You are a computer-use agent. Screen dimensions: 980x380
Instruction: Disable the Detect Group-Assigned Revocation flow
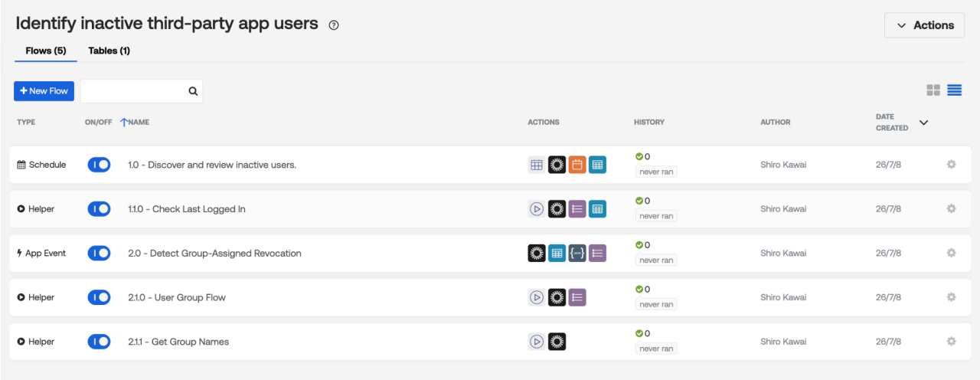click(100, 253)
